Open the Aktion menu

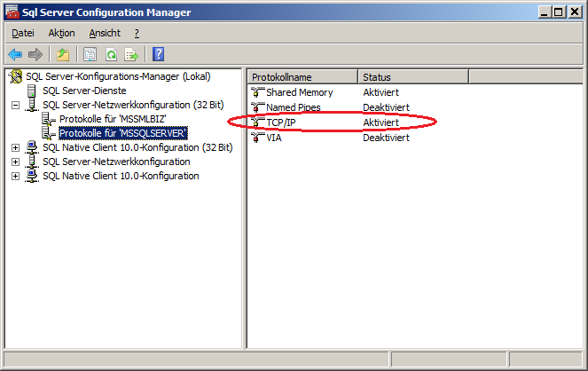coord(61,33)
